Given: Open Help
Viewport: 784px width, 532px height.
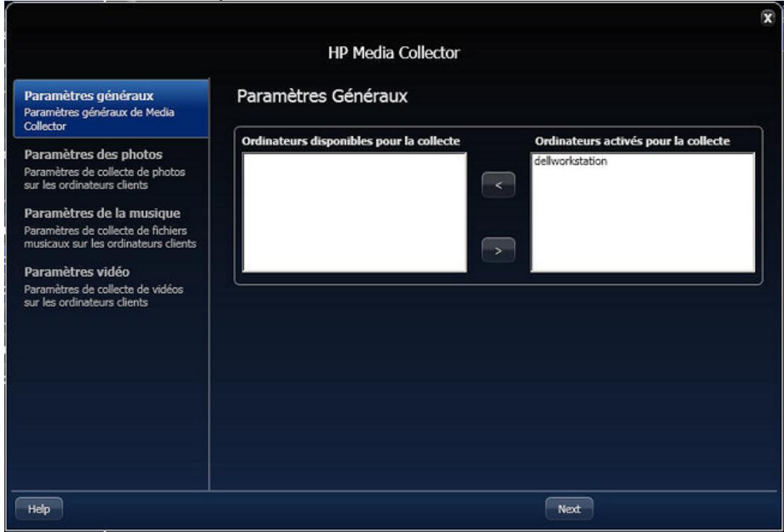Looking at the screenshot, I should coord(39,509).
